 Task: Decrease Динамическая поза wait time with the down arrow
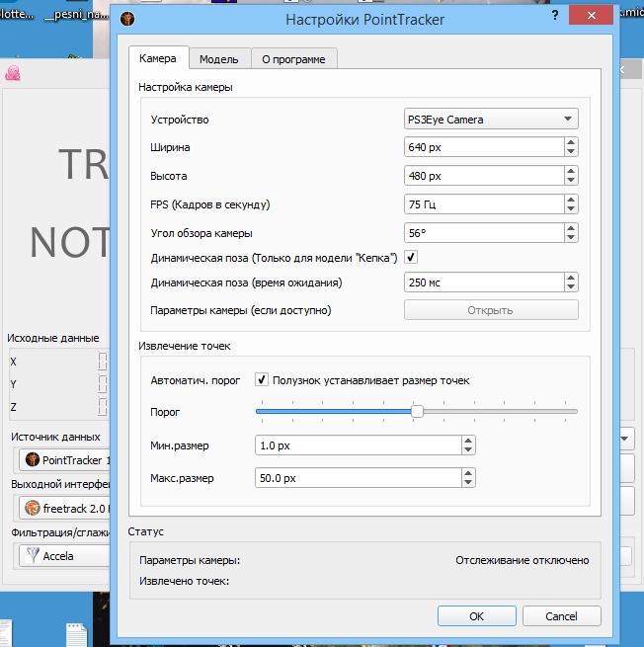(571, 286)
